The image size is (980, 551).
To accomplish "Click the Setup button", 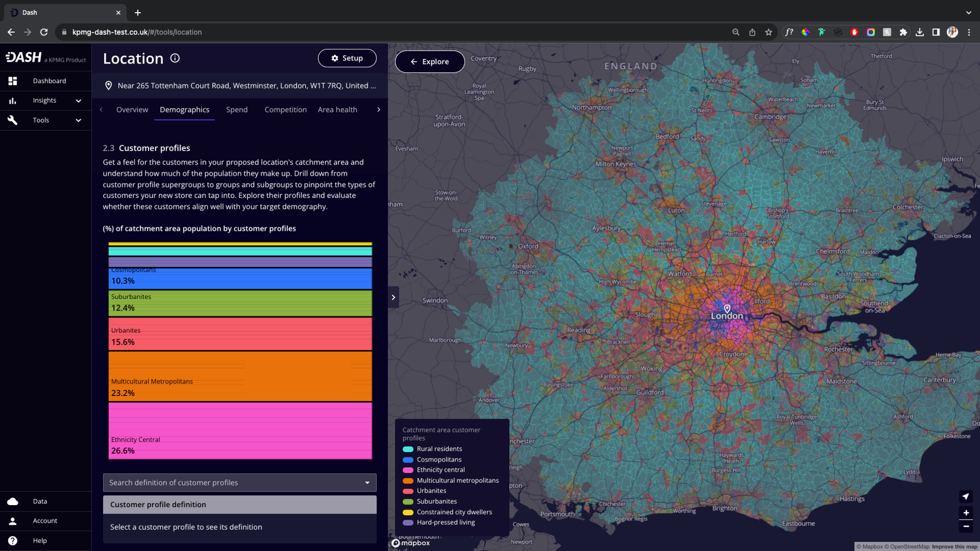I will (x=347, y=58).
